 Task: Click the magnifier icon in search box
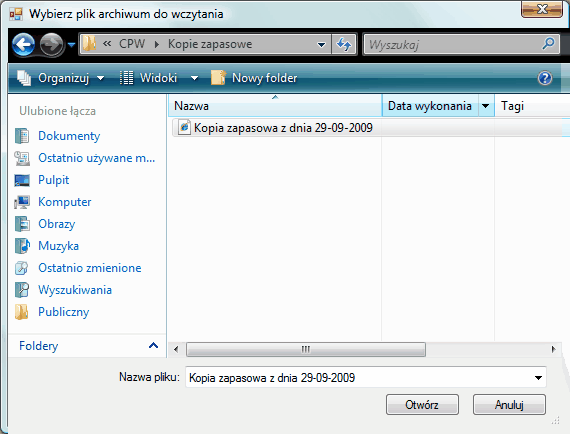click(x=548, y=44)
